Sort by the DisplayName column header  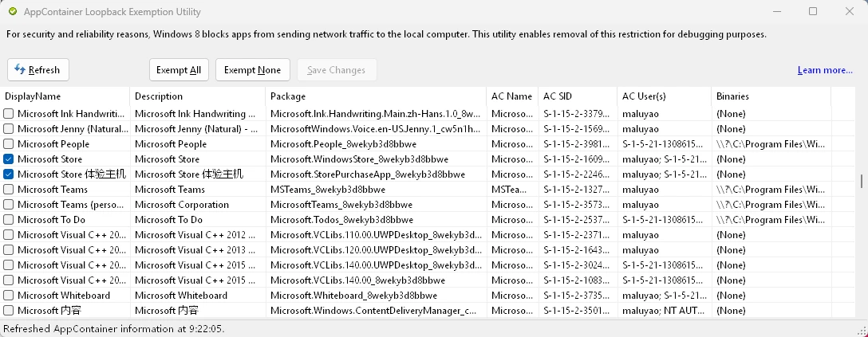65,96
